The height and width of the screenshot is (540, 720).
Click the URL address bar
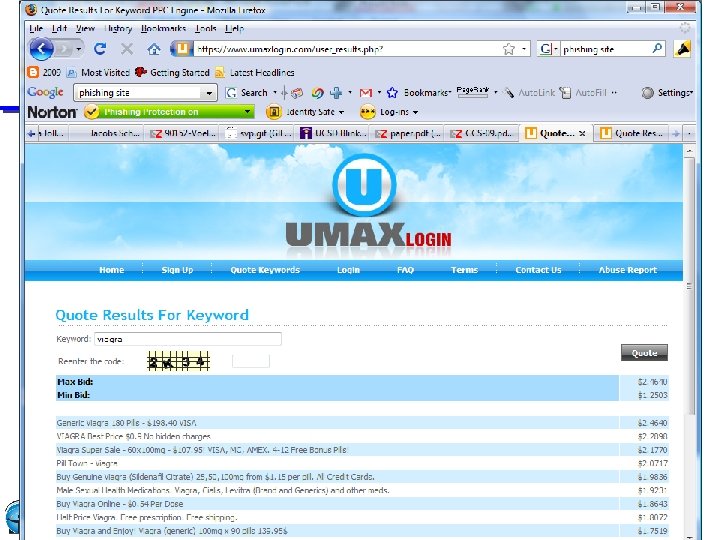347,49
